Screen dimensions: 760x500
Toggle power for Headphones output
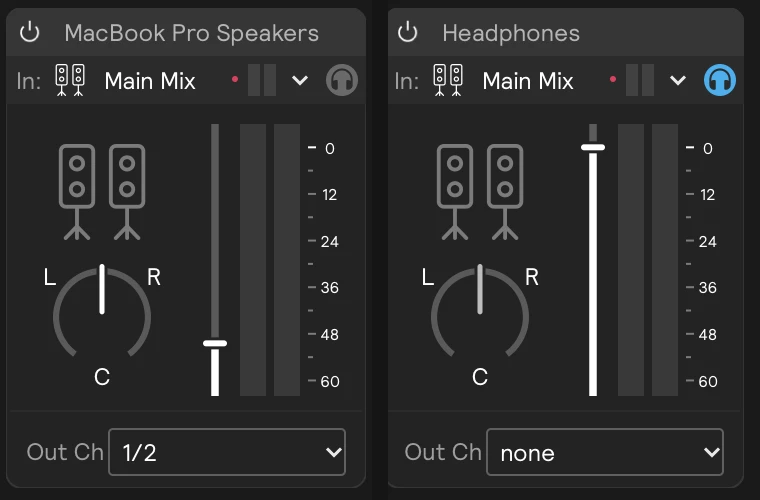tap(408, 32)
